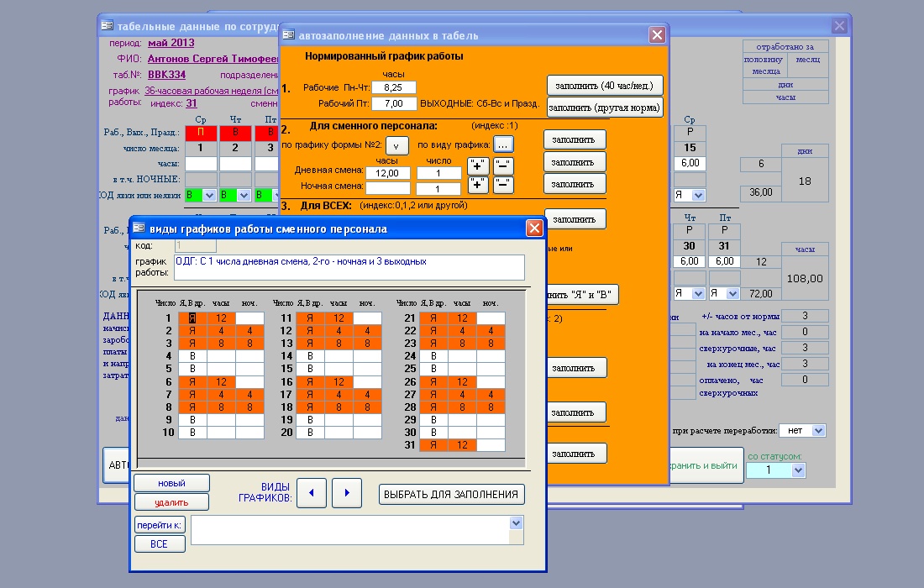Viewport: 924px width, 588px height.
Task: Click 'заполнить' beside schedule form №2 row
Action: [574, 139]
